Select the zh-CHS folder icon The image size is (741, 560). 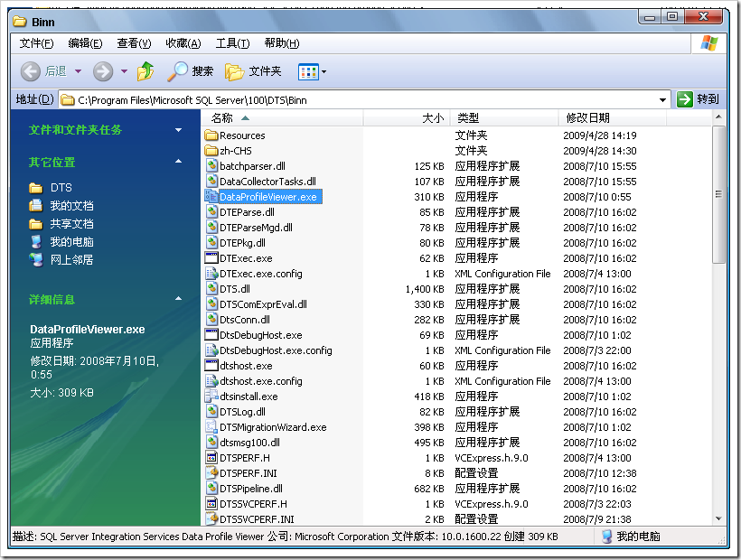tap(211, 151)
